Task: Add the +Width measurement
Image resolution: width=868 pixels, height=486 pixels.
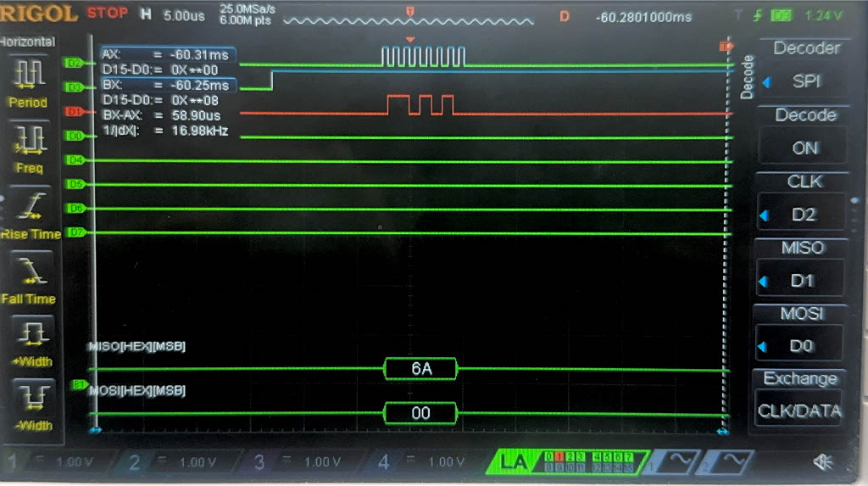Action: (x=28, y=341)
